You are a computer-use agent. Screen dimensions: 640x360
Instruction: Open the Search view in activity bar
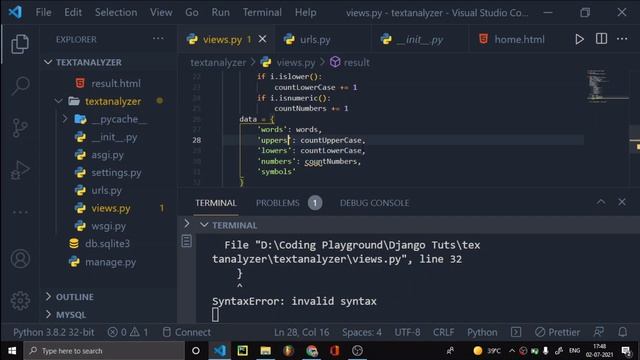coord(20,86)
